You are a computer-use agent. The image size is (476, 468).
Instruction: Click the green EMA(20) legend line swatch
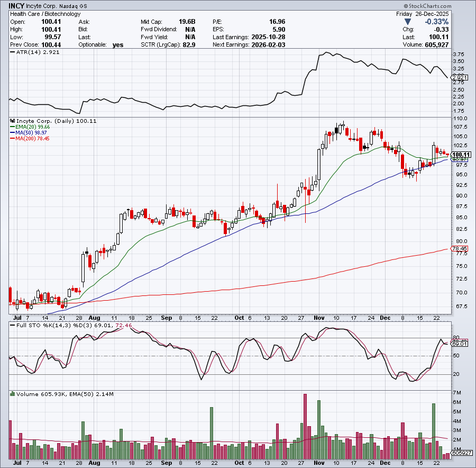(13, 127)
